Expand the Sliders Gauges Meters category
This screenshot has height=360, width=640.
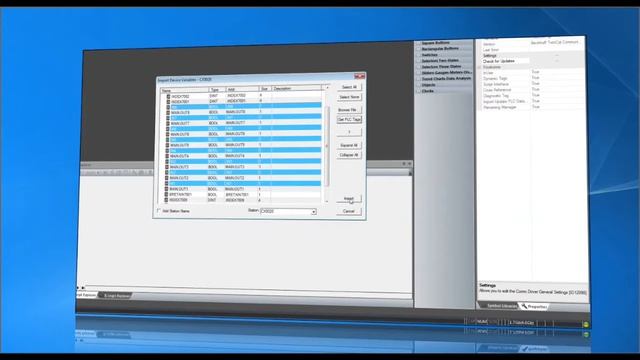tap(444, 73)
